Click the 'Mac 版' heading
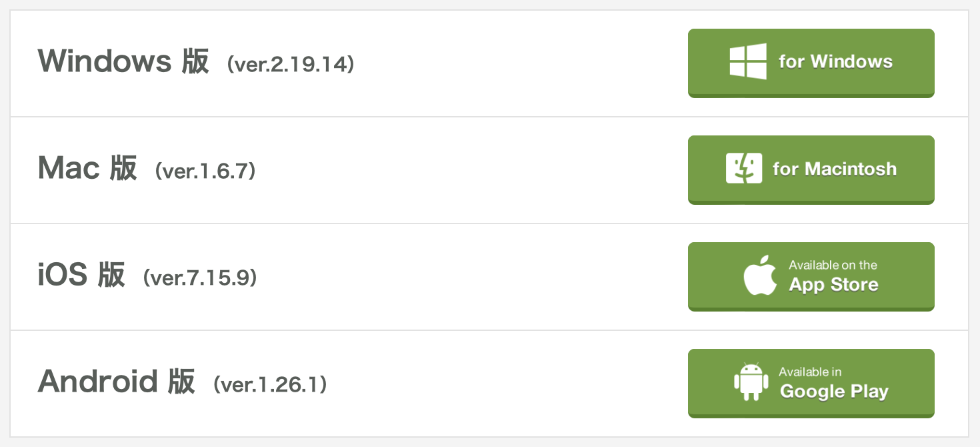 87,168
